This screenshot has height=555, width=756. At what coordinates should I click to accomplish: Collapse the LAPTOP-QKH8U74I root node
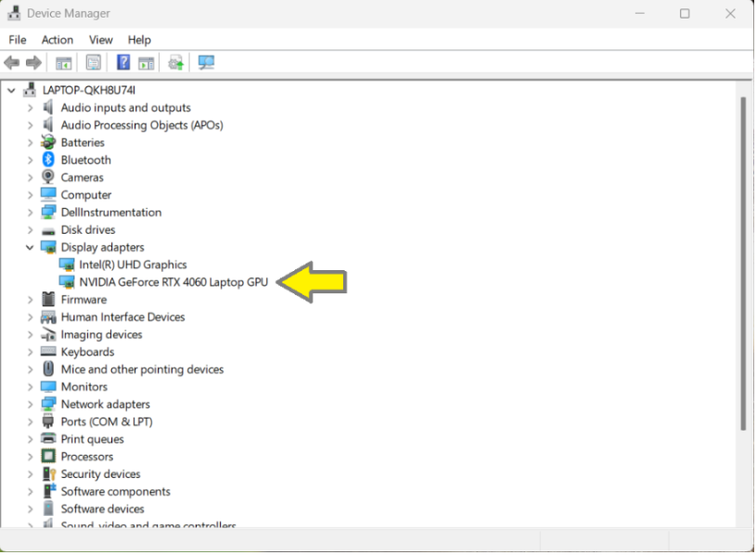(x=12, y=90)
